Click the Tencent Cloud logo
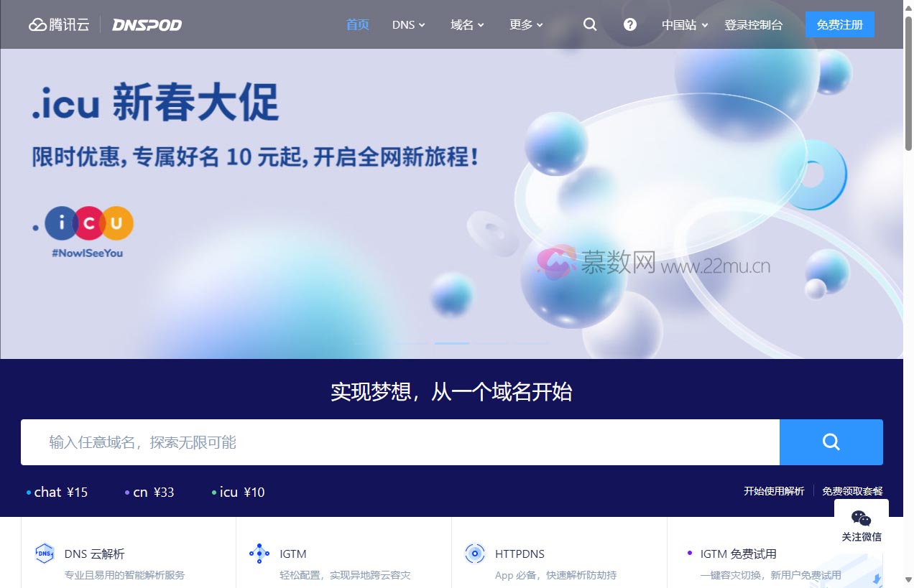914x588 pixels. 59,25
